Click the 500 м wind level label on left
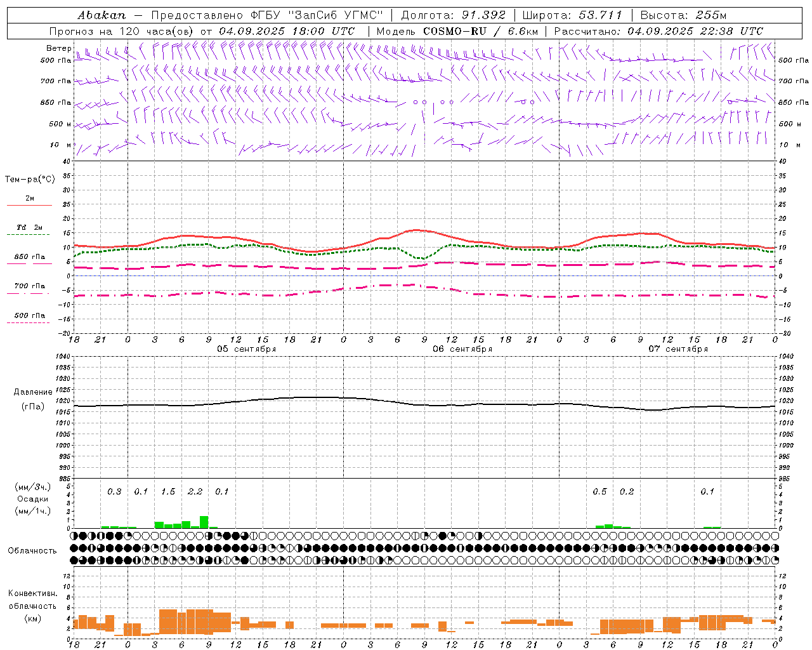The image size is (812, 650). tap(60, 124)
